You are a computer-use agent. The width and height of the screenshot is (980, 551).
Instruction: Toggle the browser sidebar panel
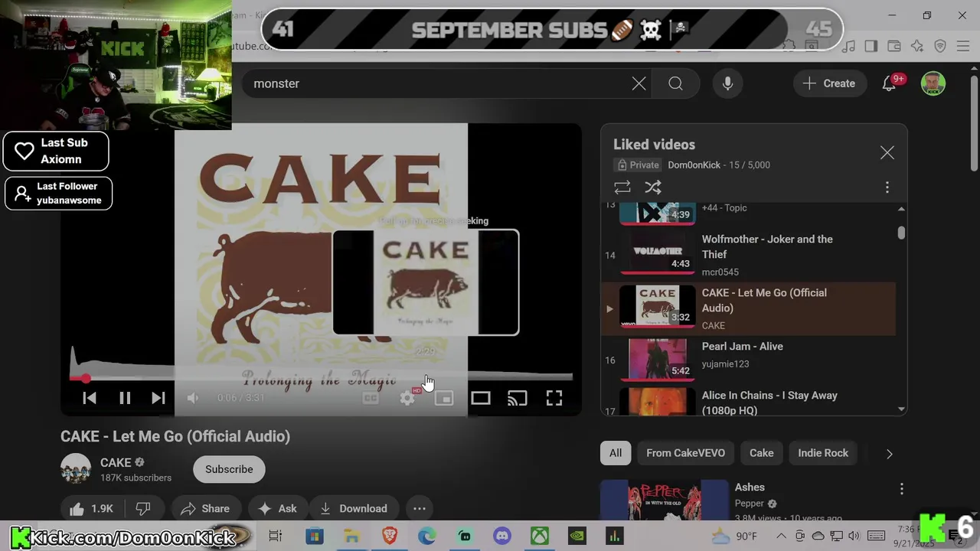pyautogui.click(x=871, y=46)
